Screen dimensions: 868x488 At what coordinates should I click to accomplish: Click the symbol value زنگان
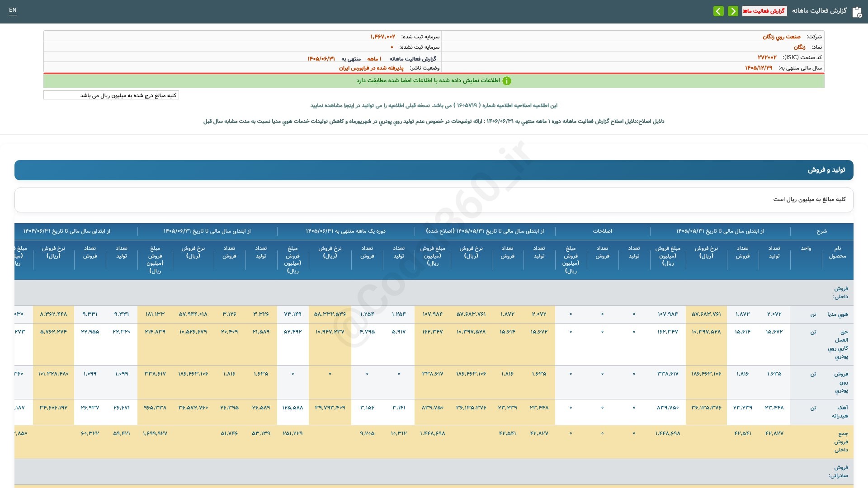pyautogui.click(x=800, y=47)
